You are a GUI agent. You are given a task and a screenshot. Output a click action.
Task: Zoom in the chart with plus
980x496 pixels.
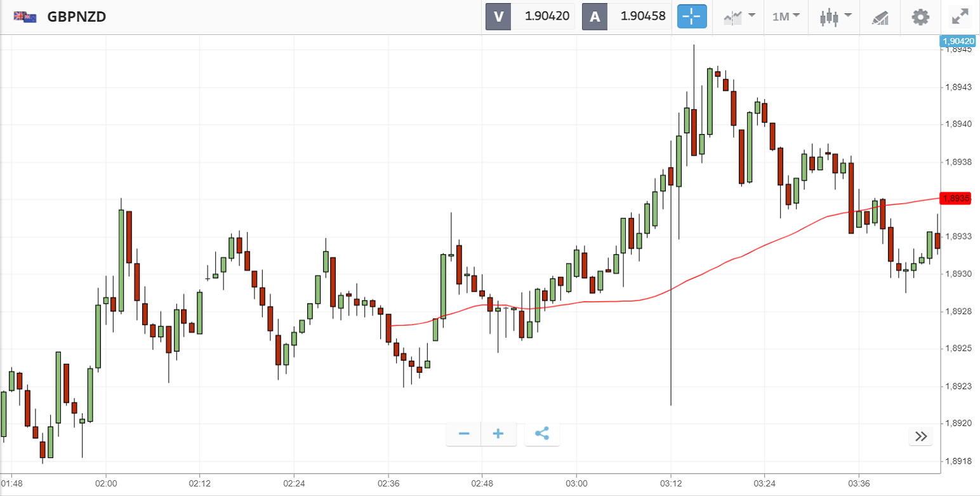pos(498,434)
